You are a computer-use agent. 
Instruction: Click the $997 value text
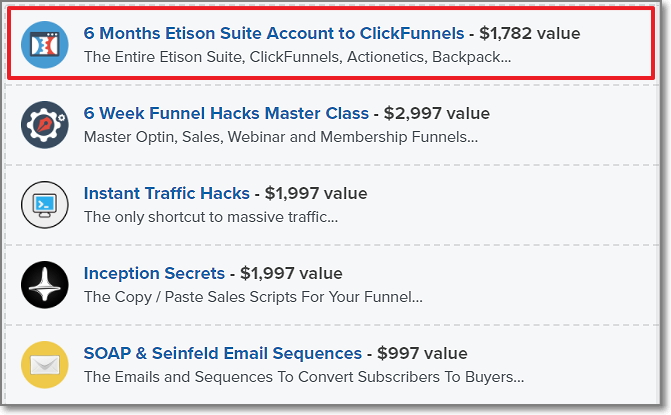[422, 353]
